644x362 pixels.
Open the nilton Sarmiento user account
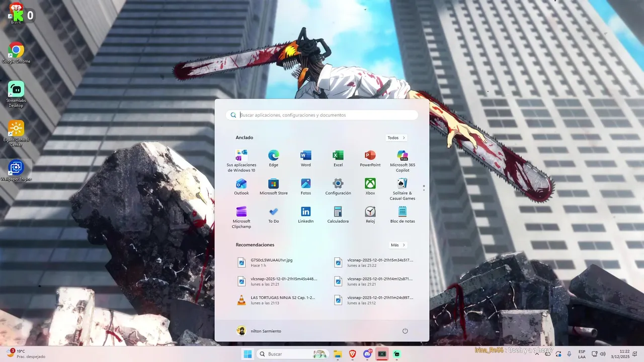259,331
